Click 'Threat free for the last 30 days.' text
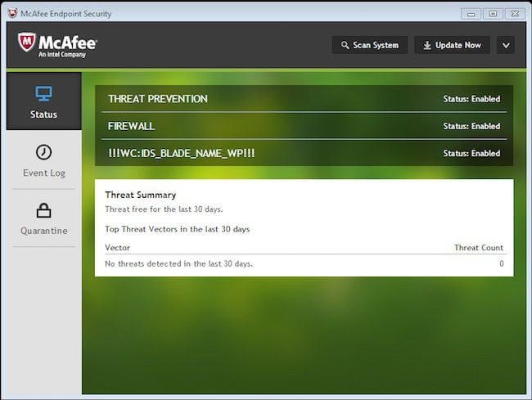The image size is (532, 400). point(164,209)
